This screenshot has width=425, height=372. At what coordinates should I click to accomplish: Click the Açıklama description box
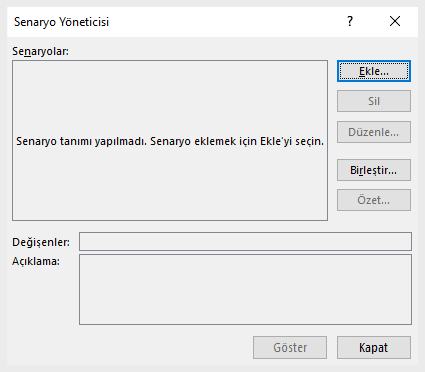245,289
